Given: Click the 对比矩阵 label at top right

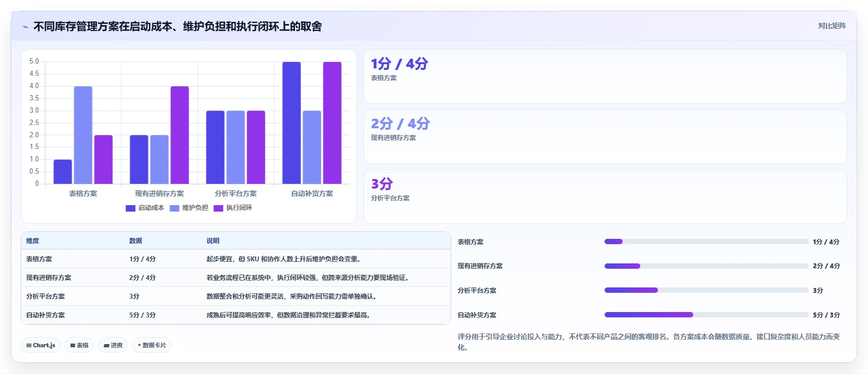Looking at the screenshot, I should click(x=832, y=26).
